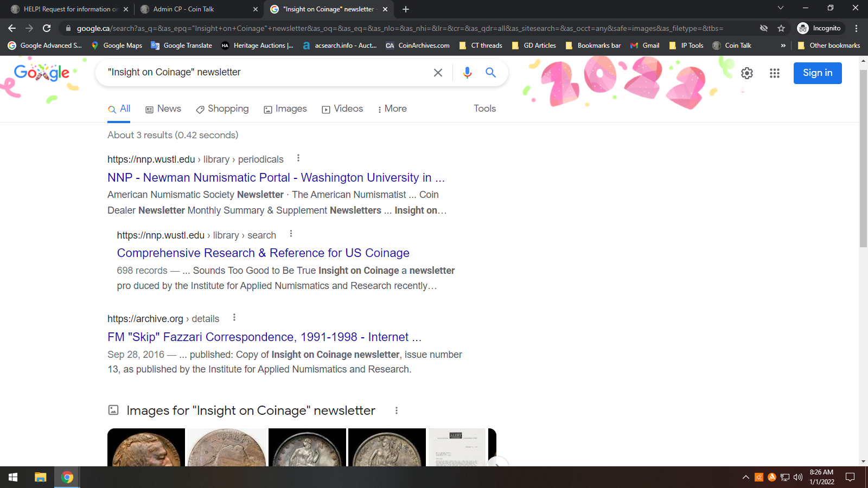Open Chrome's three-dot menu
The height and width of the screenshot is (488, 868).
coord(856,28)
